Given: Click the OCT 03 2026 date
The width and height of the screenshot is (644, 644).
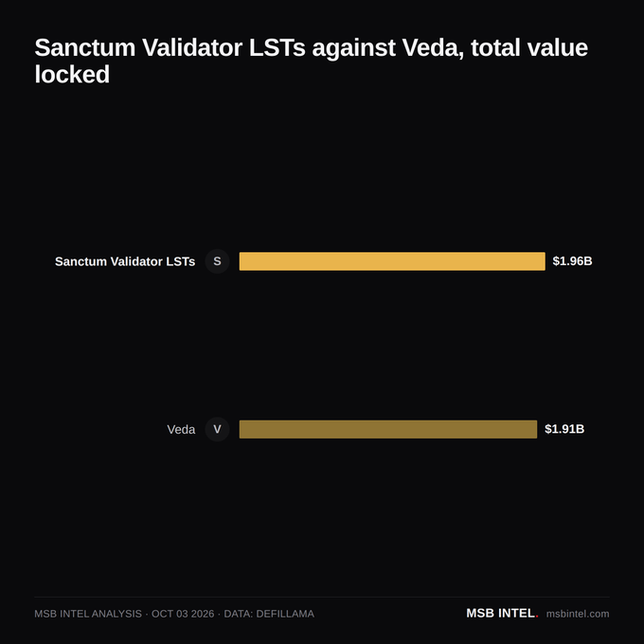Looking at the screenshot, I should (x=183, y=614).
